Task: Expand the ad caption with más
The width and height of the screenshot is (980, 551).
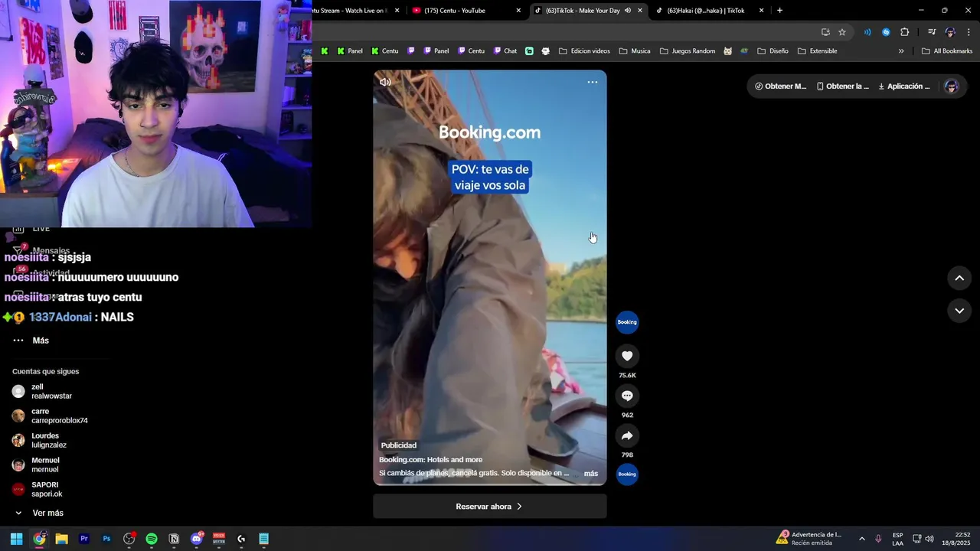Action: (x=591, y=474)
